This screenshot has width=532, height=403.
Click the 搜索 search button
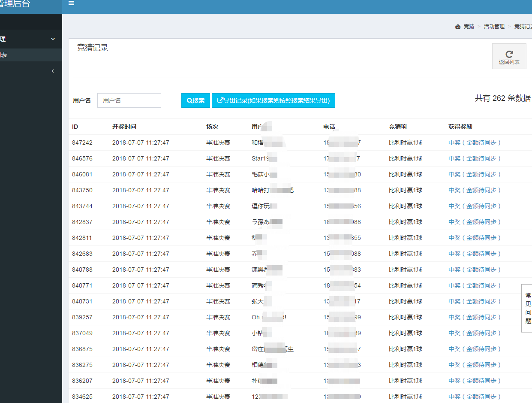(x=195, y=100)
